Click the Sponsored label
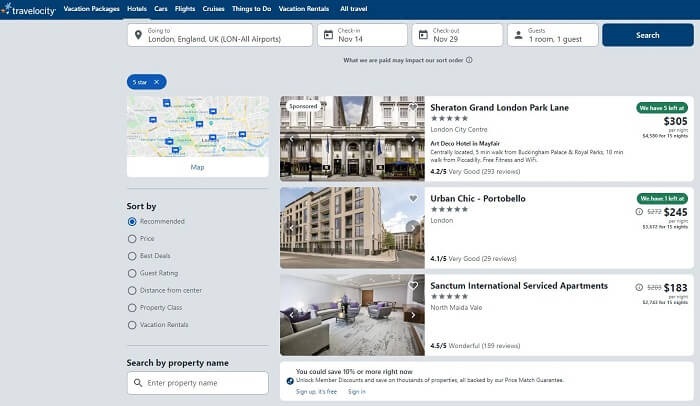 pos(303,106)
